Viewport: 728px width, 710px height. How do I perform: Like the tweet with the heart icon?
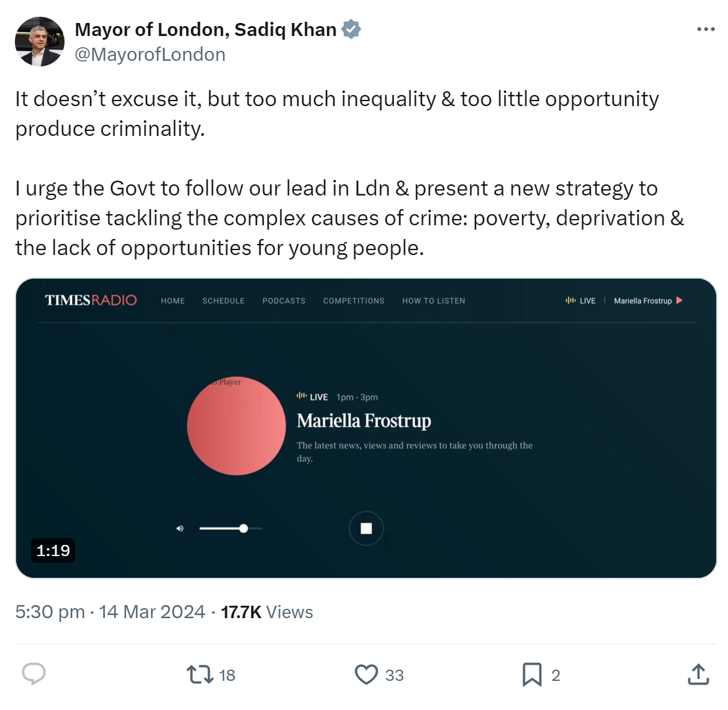point(366,675)
